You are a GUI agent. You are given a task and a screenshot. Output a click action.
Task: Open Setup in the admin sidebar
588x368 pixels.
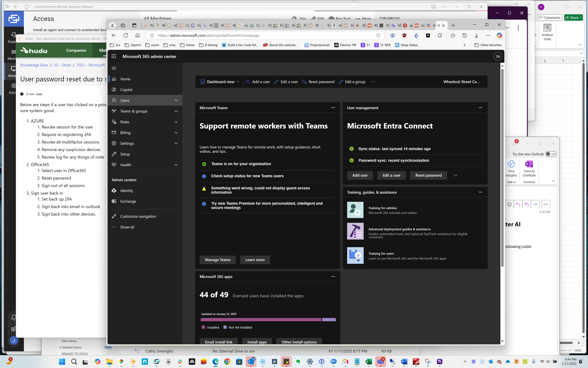[145, 154]
